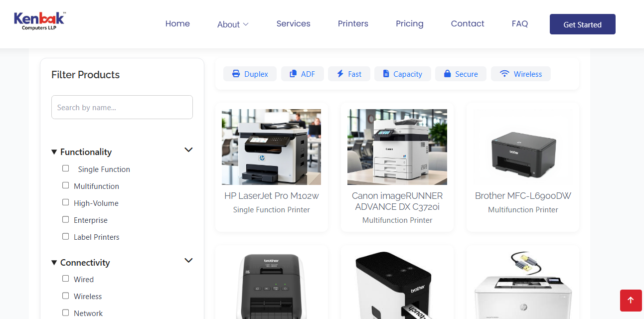
Task: Apply the Capacity feature filter
Action: pyautogui.click(x=403, y=74)
